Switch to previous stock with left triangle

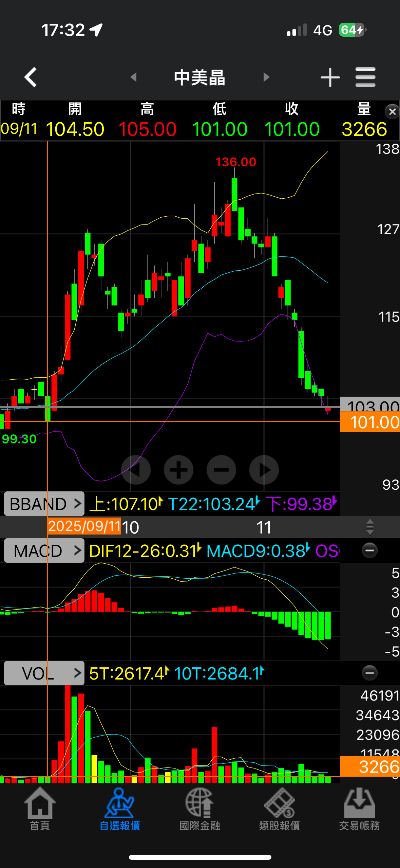(x=134, y=77)
